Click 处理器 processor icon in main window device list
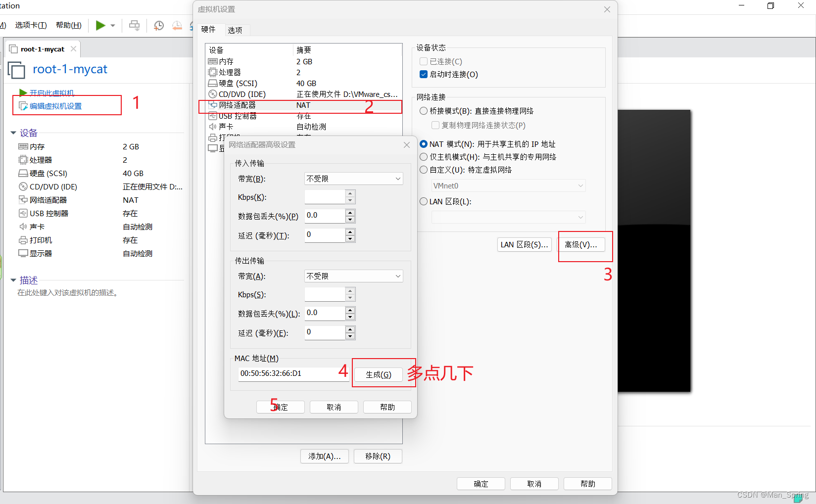Image resolution: width=816 pixels, height=504 pixels. (x=23, y=160)
